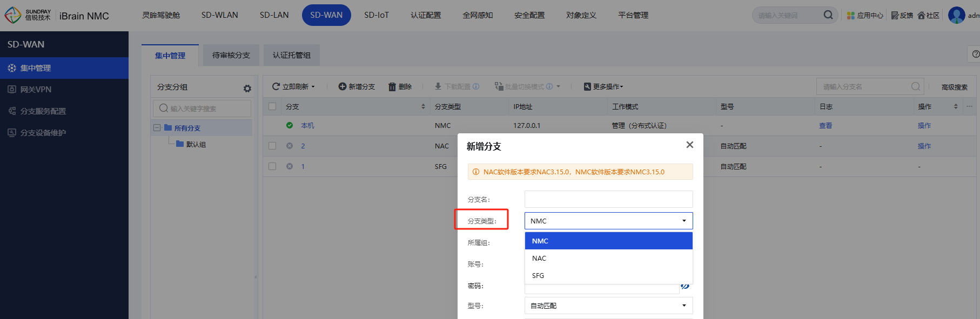The width and height of the screenshot is (980, 319).
Task: Open the SD-WLAN top menu
Action: coord(220,15)
